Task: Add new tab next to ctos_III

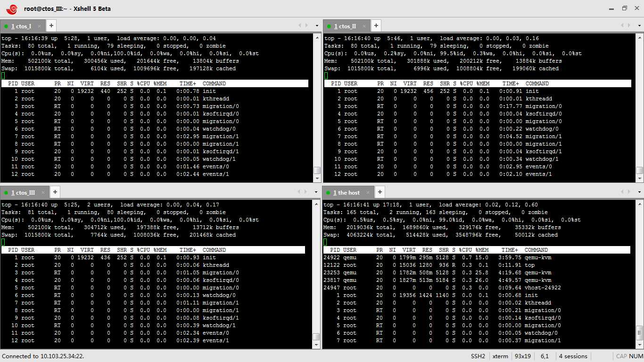Action: (55, 192)
